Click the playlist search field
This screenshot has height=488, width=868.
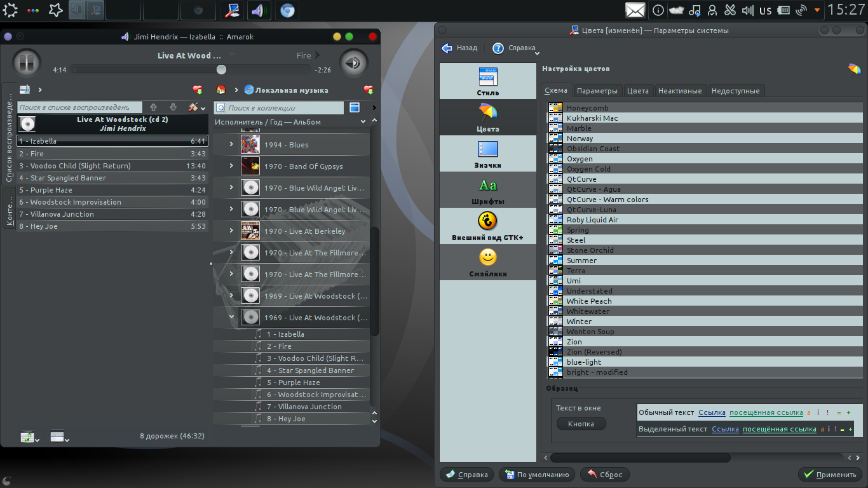point(79,107)
